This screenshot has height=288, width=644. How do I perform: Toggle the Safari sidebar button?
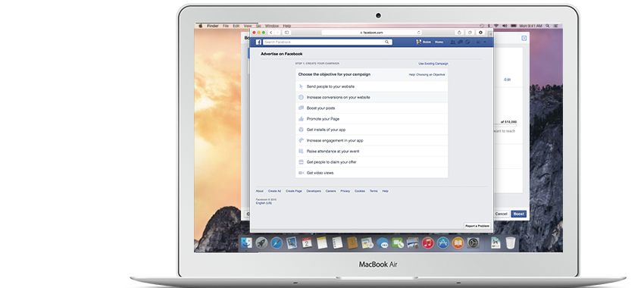tap(286, 33)
